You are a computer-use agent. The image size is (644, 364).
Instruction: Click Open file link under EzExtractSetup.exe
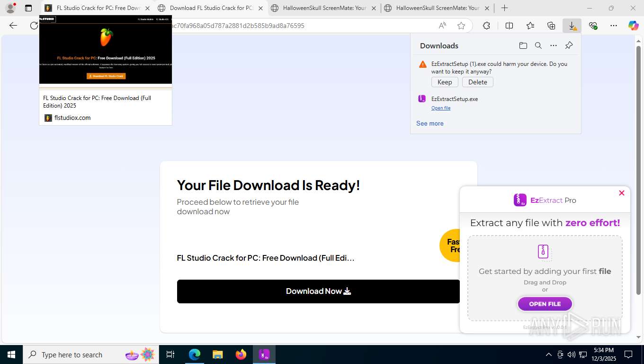441,108
